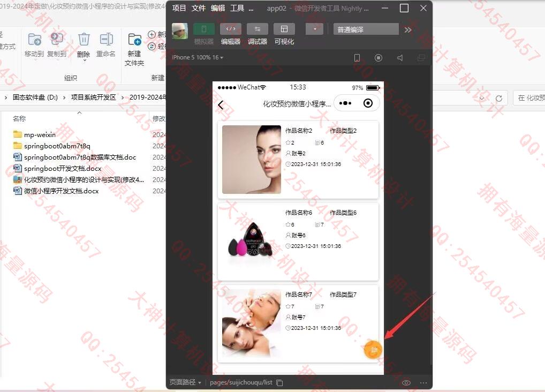
Task: Click the record circle icon in simulator bar
Action: (x=379, y=58)
